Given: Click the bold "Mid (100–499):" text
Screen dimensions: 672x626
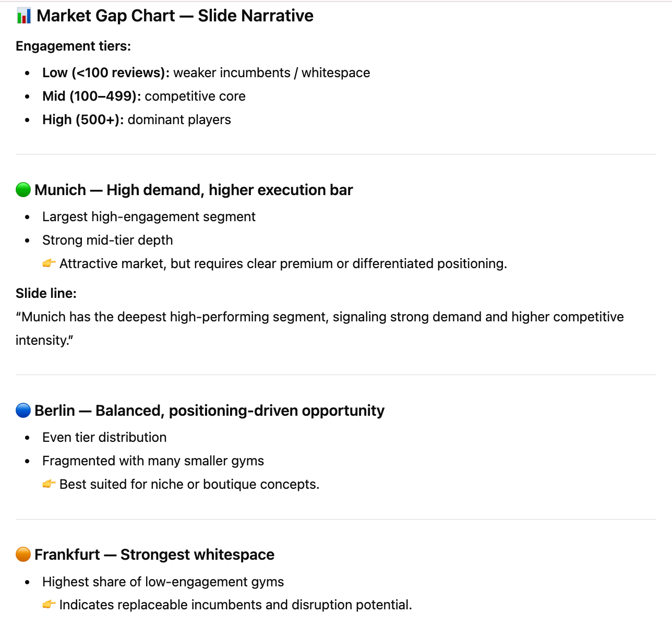Looking at the screenshot, I should [92, 96].
